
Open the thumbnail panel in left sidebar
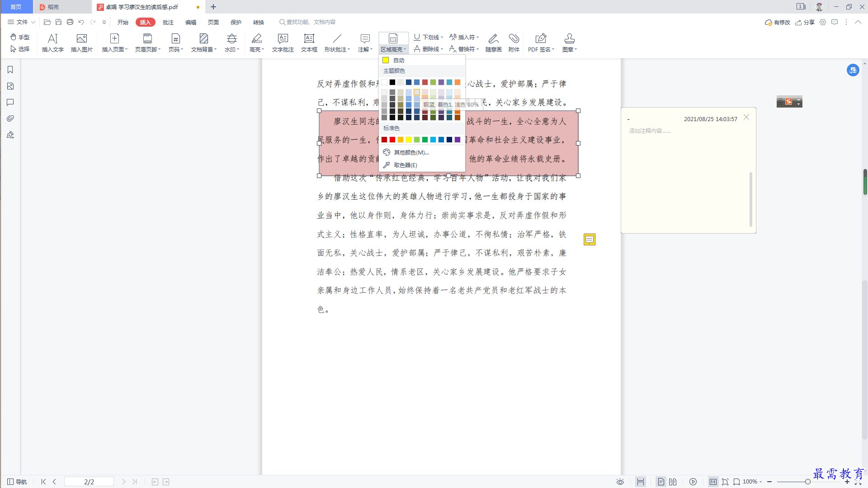coord(10,86)
